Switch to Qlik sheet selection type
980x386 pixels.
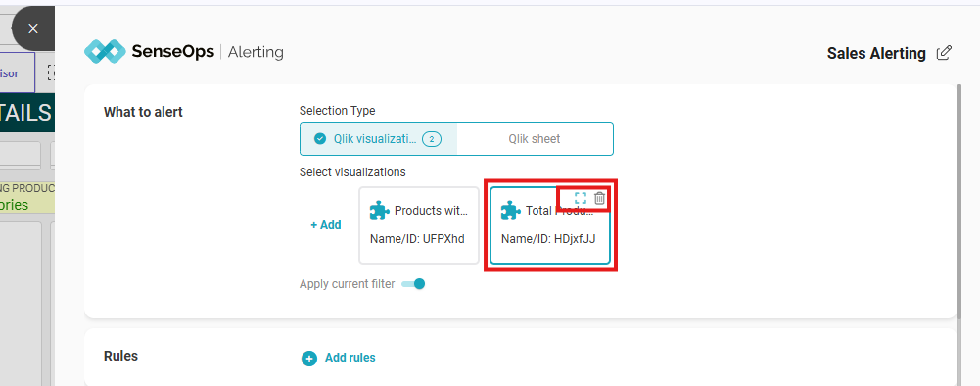[x=535, y=139]
